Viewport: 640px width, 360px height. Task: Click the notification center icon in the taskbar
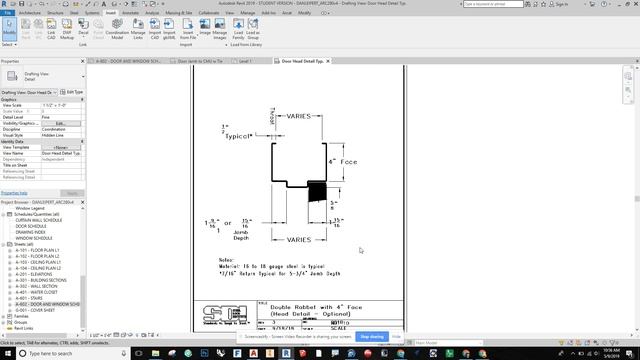(x=629, y=353)
